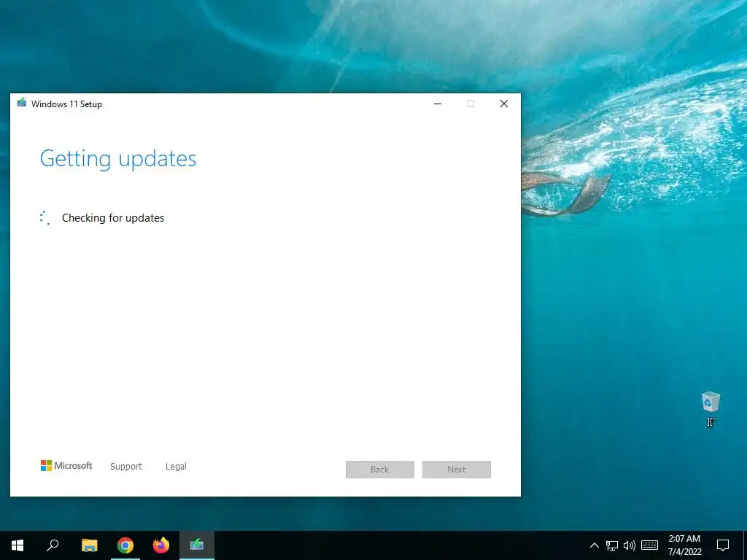Click the Windows 11 Setup title bar icon
The image size is (747, 560).
(x=21, y=103)
